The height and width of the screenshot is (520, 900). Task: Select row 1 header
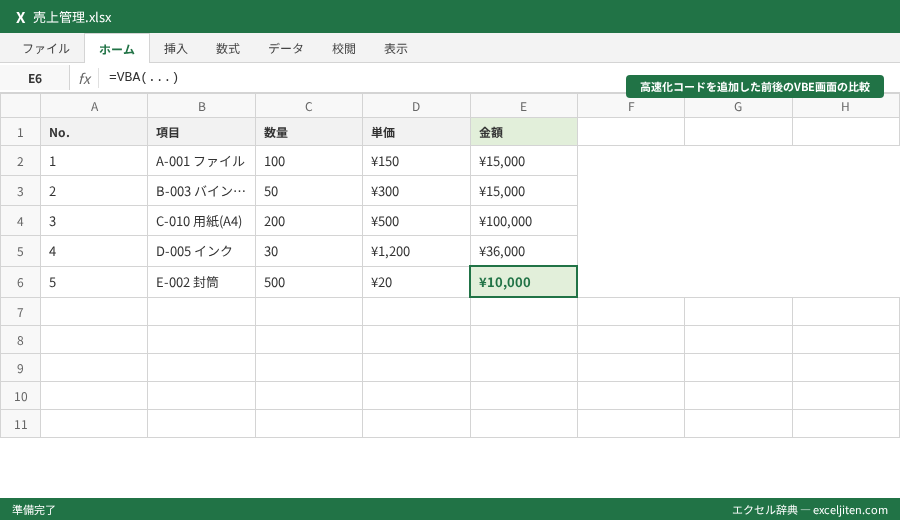pyautogui.click(x=20, y=132)
